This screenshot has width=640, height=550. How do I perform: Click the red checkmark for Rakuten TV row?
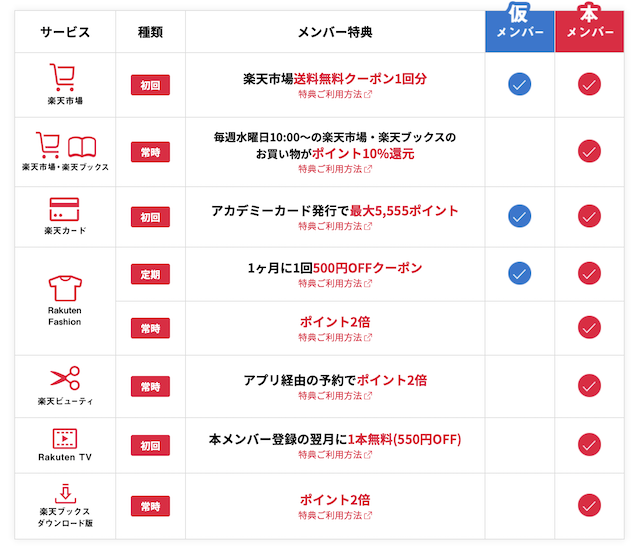[589, 445]
